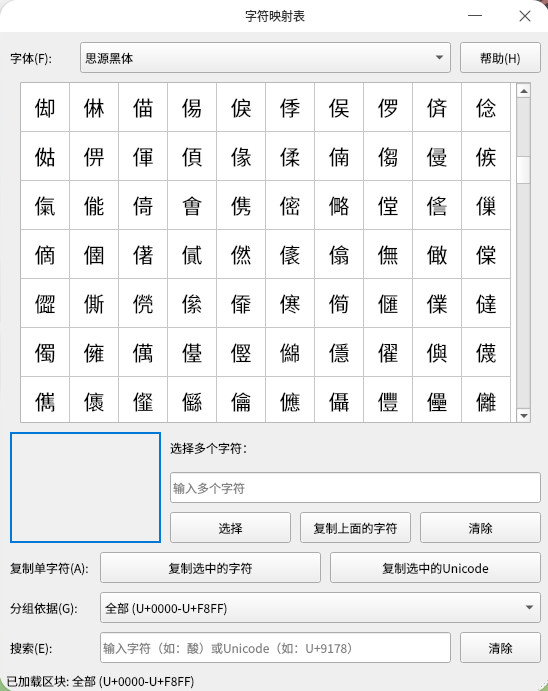Select the character 㑥 (亻+昜) in the grid
The height and width of the screenshot is (691, 548).
[x=192, y=107]
